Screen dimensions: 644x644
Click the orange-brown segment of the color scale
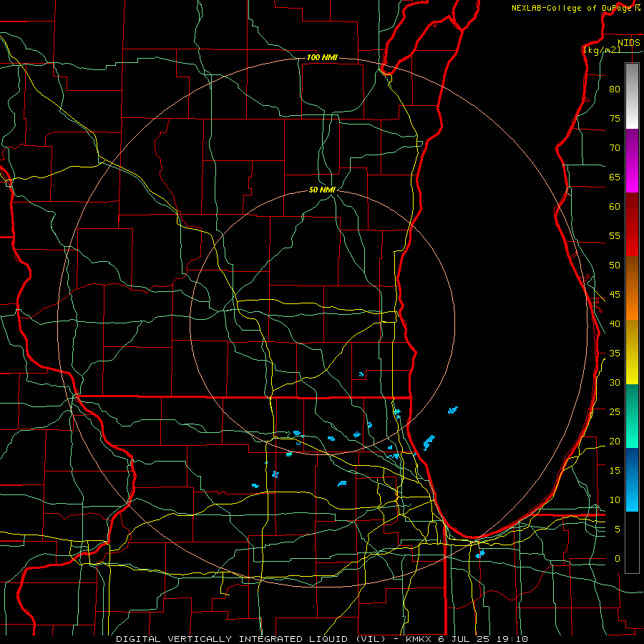[632, 288]
